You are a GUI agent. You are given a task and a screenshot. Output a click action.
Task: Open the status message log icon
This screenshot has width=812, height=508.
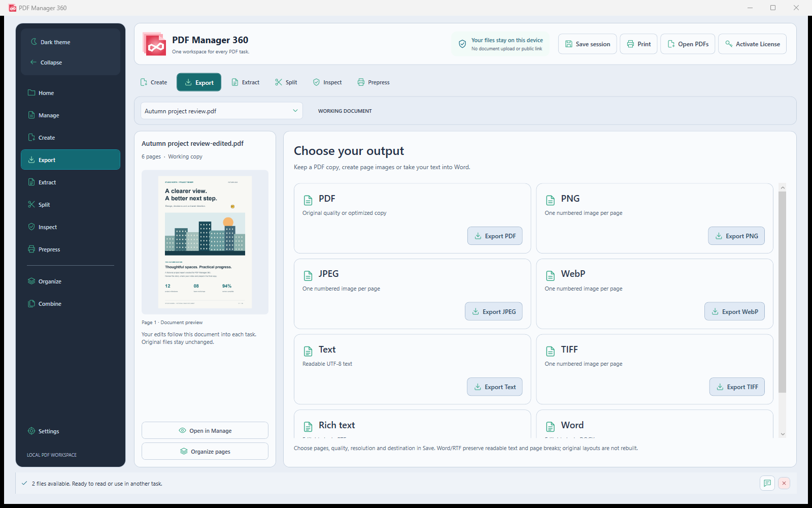point(767,483)
